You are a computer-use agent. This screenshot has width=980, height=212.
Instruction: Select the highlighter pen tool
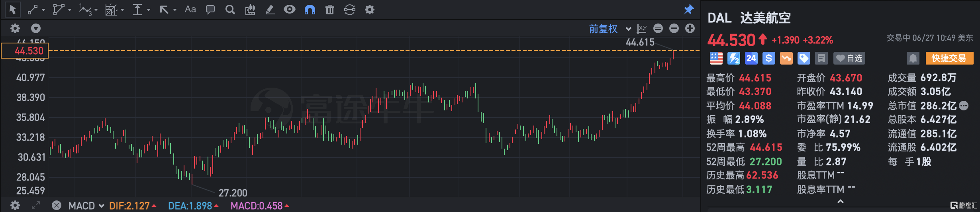270,10
